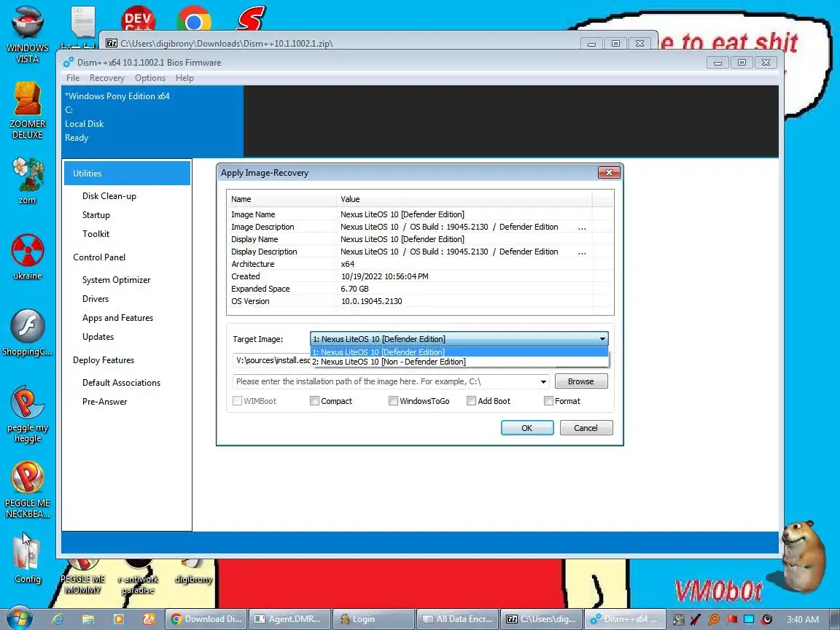Click the taskbar clock showing 3:40 AM
Screen dimensions: 840x630
[x=803, y=619]
